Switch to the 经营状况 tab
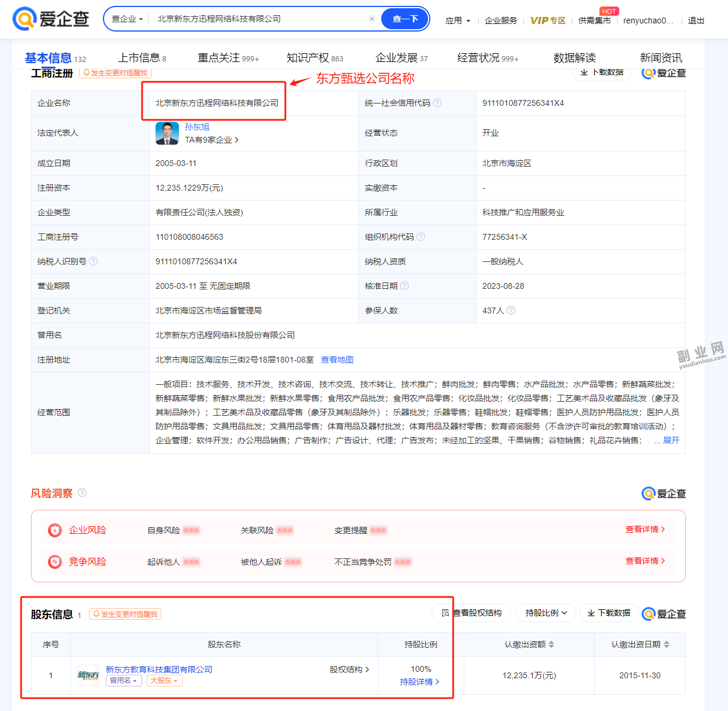Image resolution: width=728 pixels, height=711 pixels. (488, 58)
